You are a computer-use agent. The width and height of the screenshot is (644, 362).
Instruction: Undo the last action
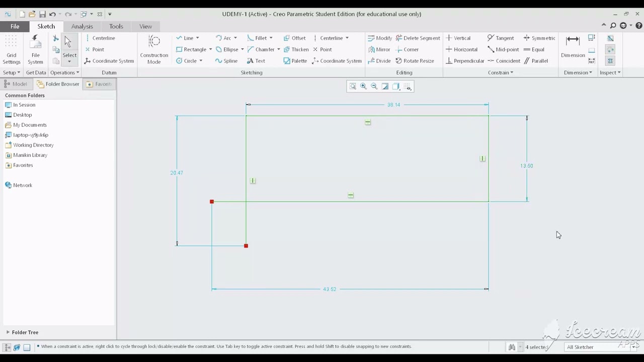pos(52,14)
